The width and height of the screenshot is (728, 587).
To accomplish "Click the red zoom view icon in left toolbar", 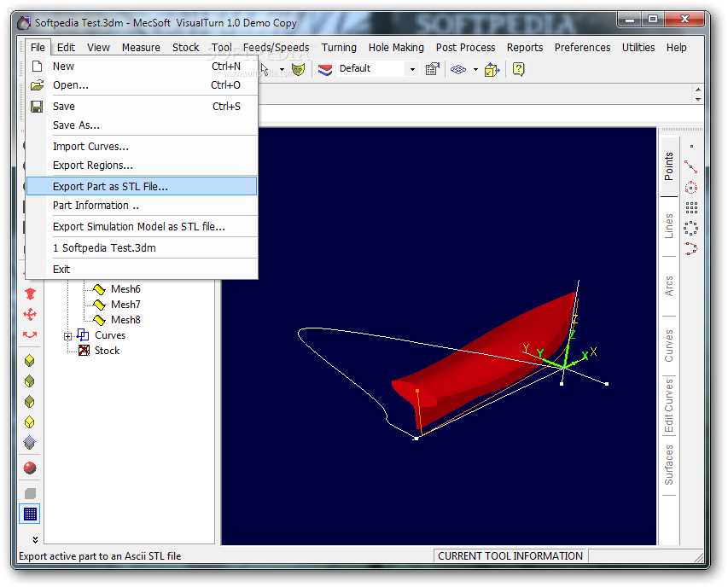I will [x=30, y=293].
